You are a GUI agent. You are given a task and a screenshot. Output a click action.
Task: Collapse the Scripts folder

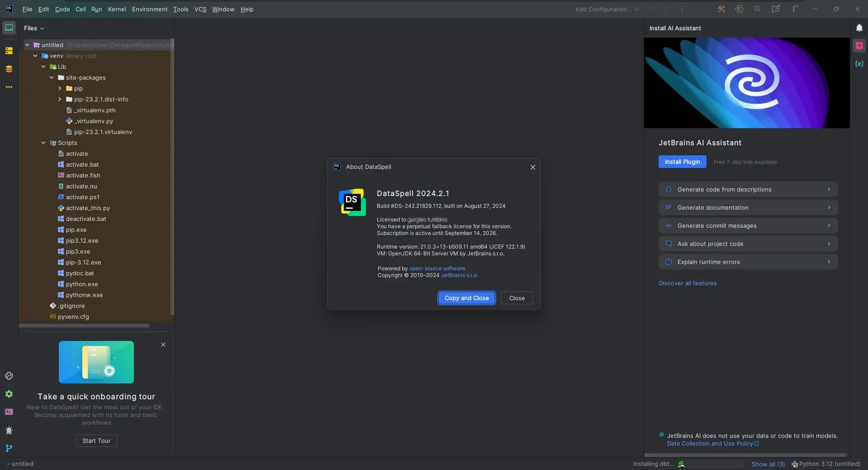[43, 143]
